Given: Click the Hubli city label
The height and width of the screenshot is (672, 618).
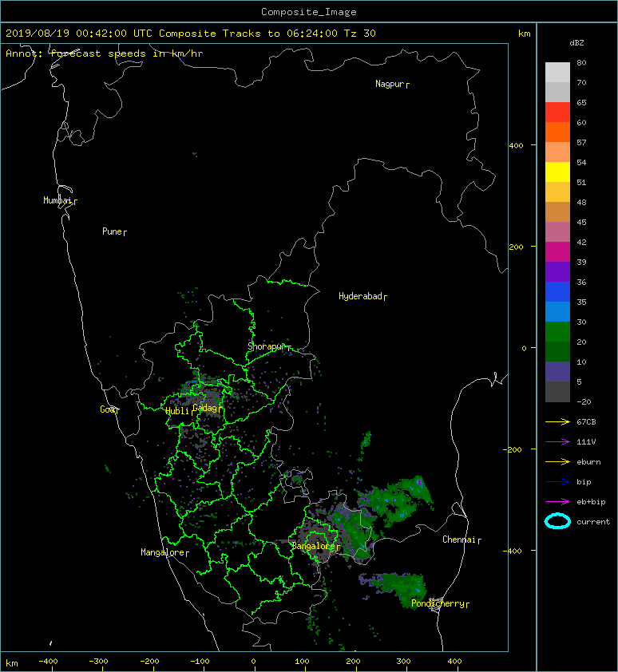Looking at the screenshot, I should tap(177, 411).
